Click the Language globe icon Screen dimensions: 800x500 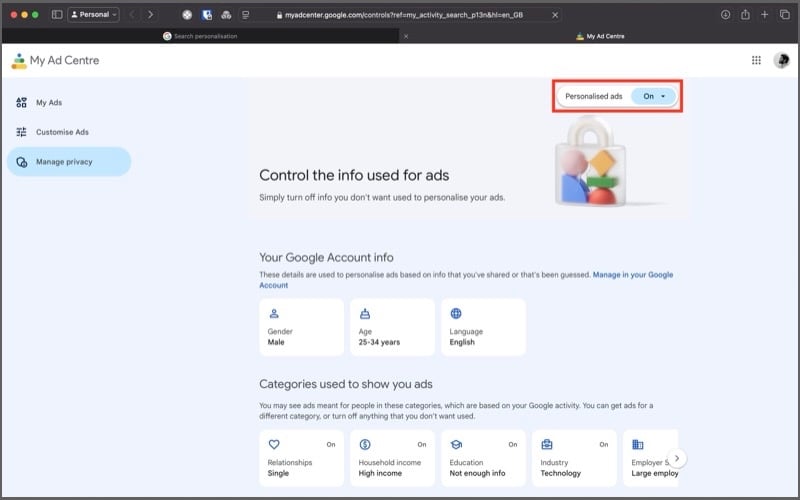(456, 313)
